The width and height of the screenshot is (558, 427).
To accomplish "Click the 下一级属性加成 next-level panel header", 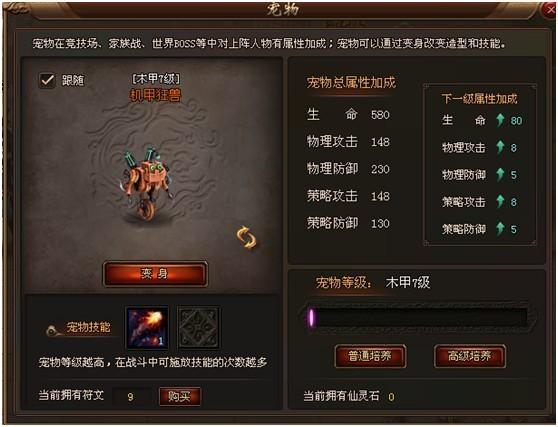I will click(479, 99).
